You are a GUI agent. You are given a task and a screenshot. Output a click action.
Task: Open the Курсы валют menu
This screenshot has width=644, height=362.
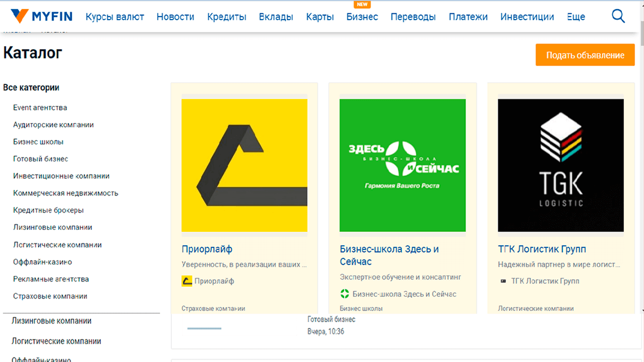pyautogui.click(x=115, y=17)
